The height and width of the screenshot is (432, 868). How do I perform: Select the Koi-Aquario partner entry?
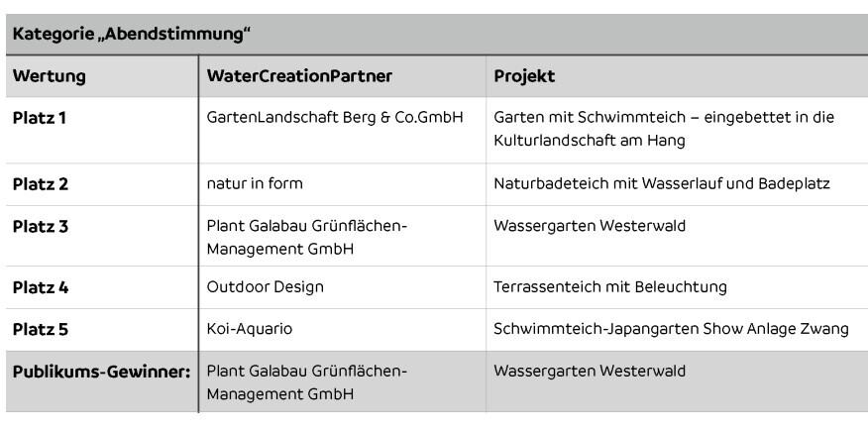249,329
